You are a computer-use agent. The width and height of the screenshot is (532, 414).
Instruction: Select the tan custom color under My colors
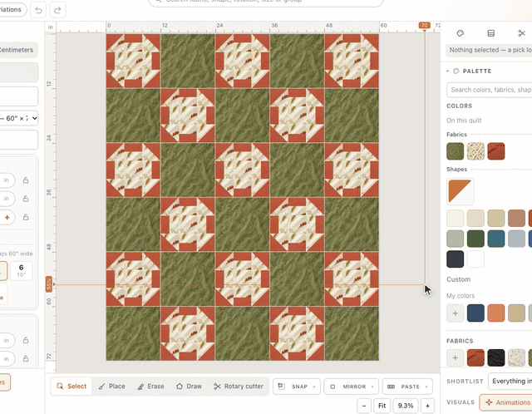coord(516,313)
